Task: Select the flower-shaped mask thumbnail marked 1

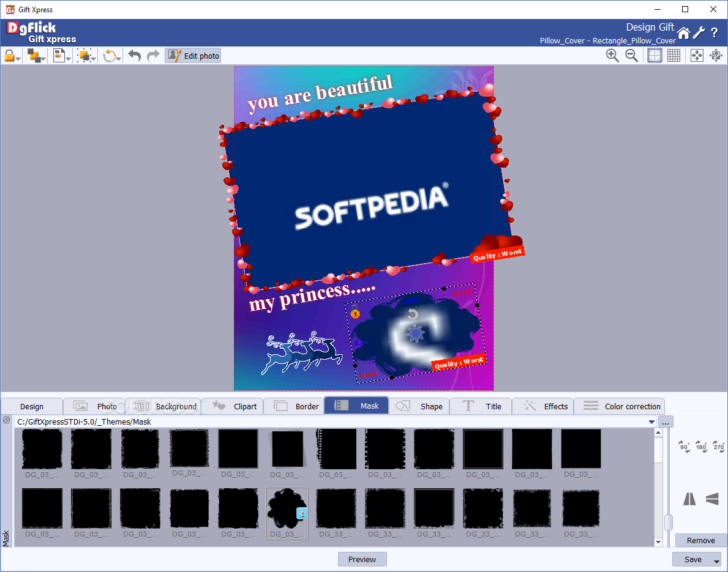Action: pos(287,513)
